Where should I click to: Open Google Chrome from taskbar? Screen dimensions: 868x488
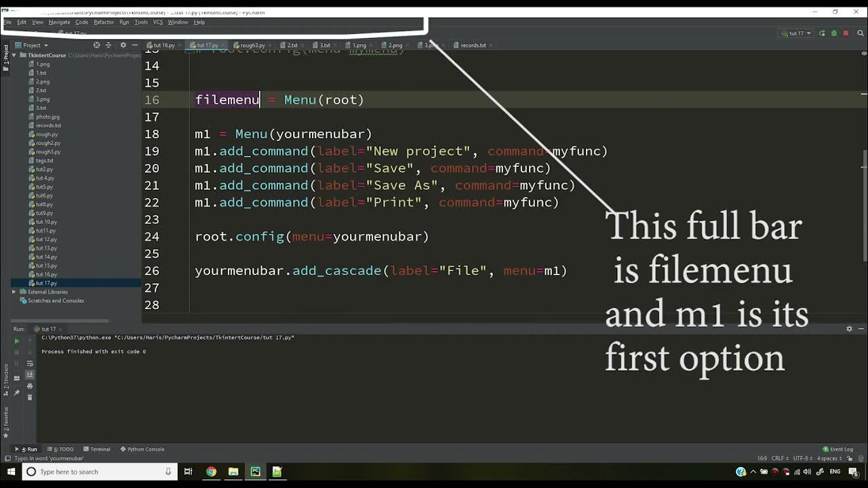[211, 472]
